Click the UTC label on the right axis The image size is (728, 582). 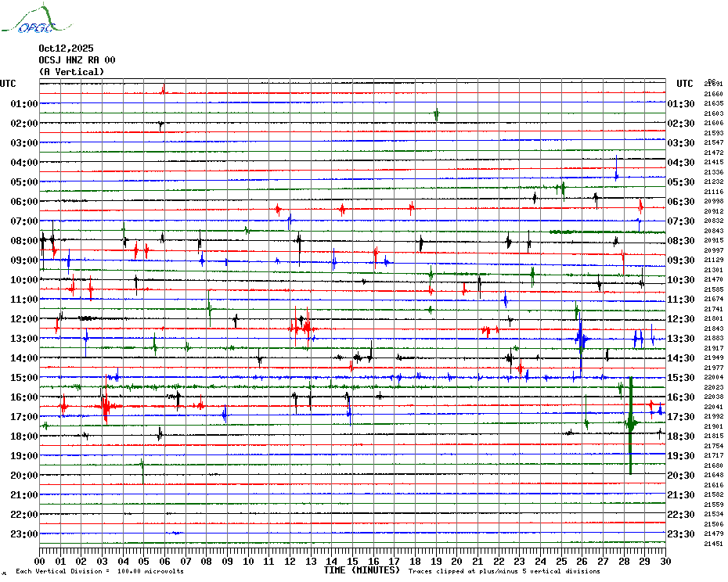pyautogui.click(x=685, y=84)
